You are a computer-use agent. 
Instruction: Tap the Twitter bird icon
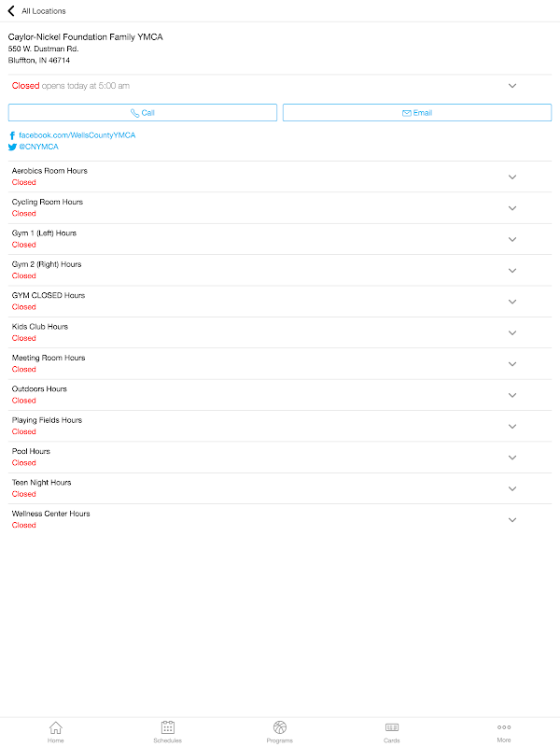point(12,147)
